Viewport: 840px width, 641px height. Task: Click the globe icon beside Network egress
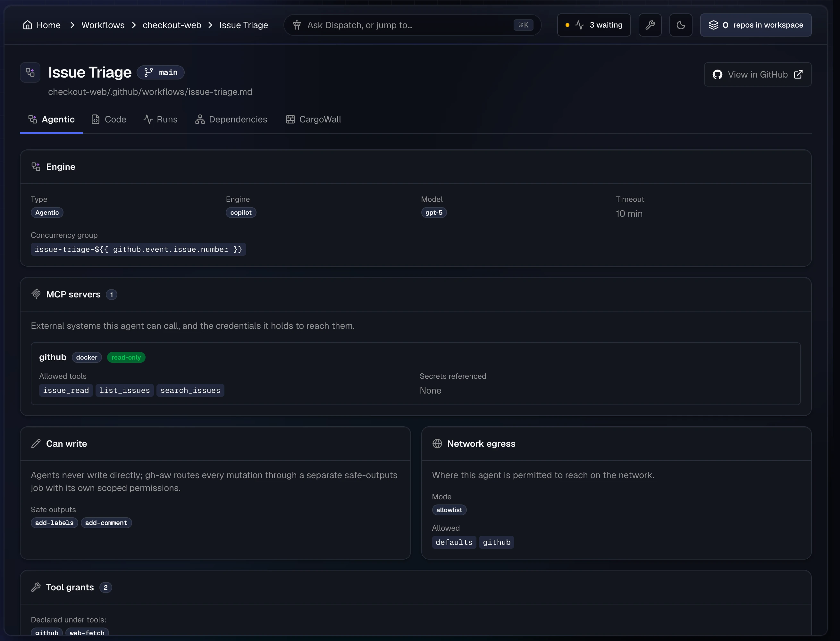(x=437, y=443)
